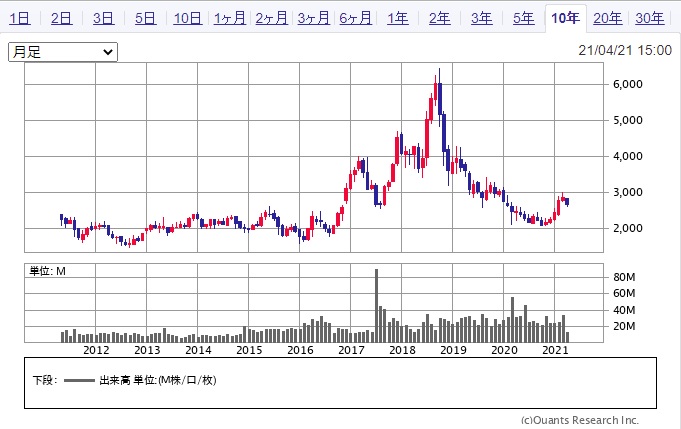Image resolution: width=681 pixels, height=429 pixels.
Task: Click the 3,000 price axis label
Action: coord(628,192)
